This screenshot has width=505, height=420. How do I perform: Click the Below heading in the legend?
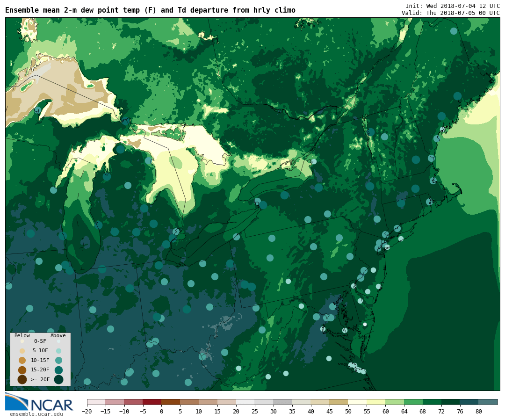pyautogui.click(x=22, y=335)
